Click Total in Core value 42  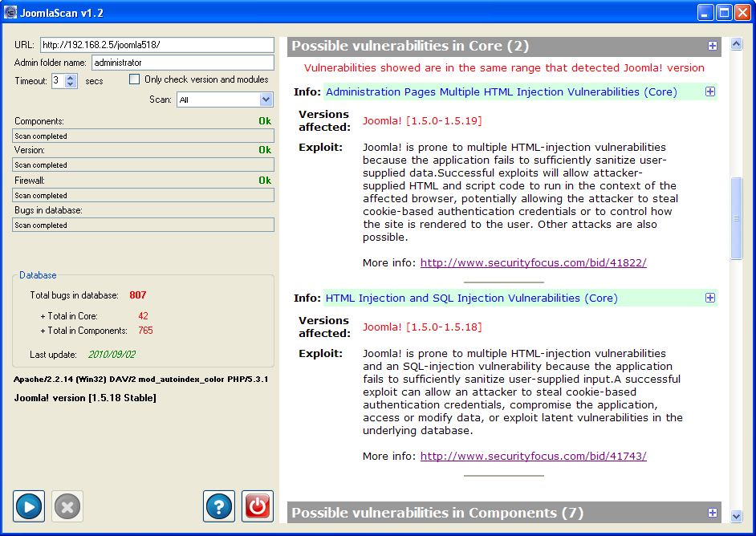(x=143, y=316)
